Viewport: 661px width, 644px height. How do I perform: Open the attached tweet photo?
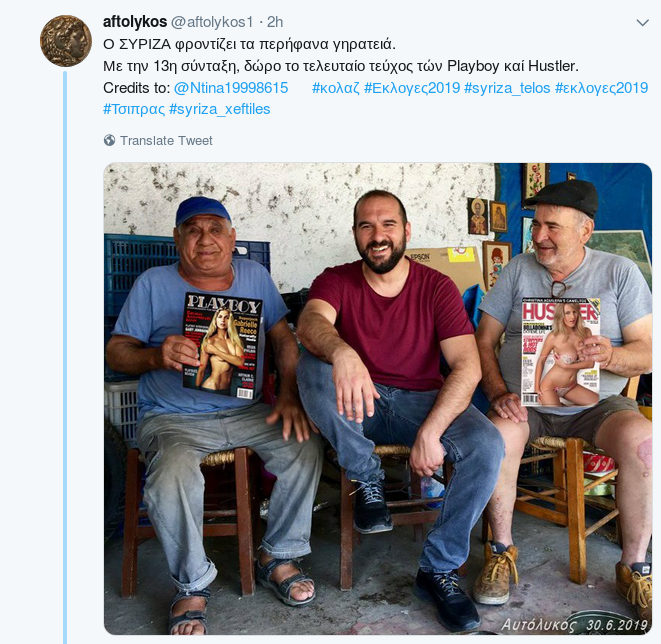pos(378,399)
